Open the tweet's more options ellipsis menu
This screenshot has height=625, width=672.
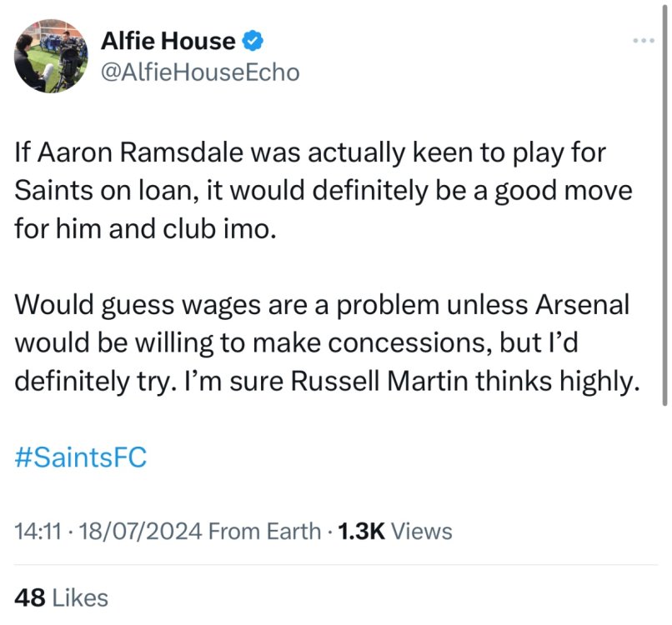tap(644, 40)
